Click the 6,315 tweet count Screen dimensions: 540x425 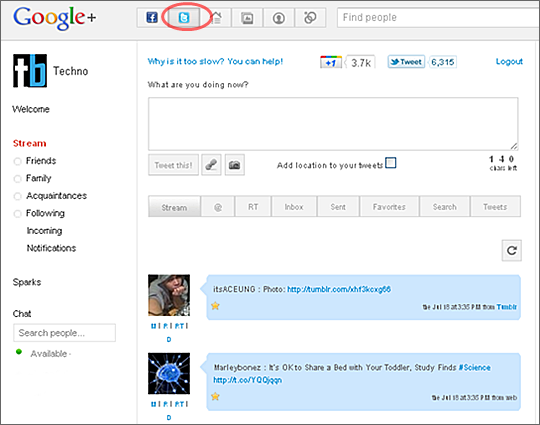[443, 62]
